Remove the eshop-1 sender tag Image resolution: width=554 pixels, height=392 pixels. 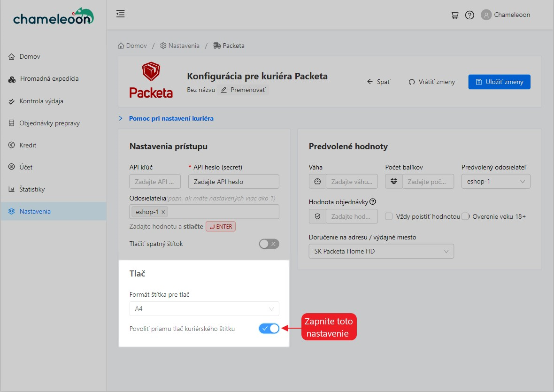(x=163, y=212)
